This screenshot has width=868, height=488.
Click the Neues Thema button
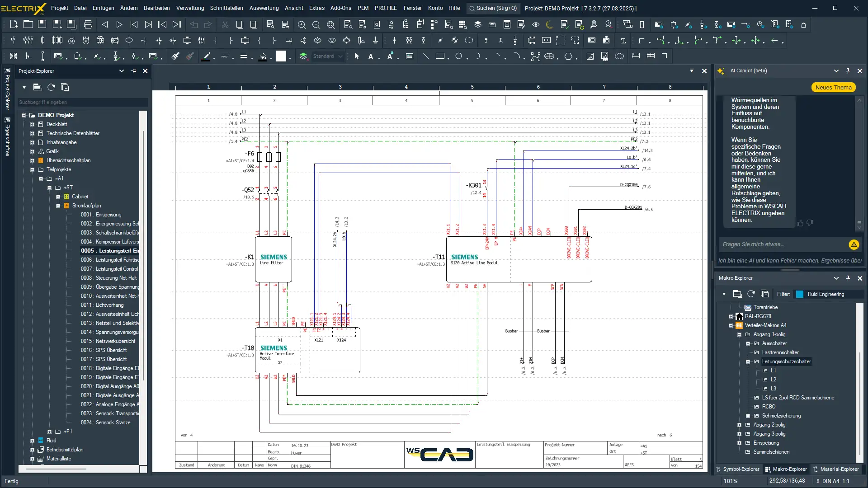[833, 87]
